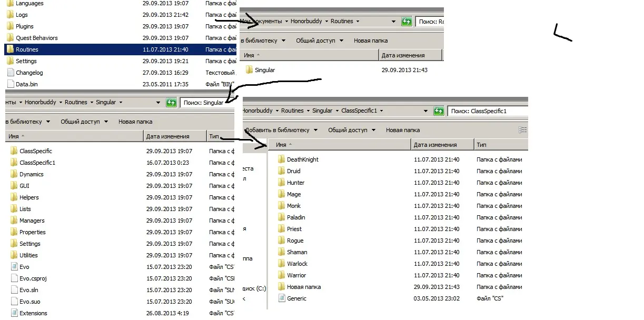
Task: Click "Мои документы" breadcrumb in the address bar
Action: pyautogui.click(x=263, y=22)
